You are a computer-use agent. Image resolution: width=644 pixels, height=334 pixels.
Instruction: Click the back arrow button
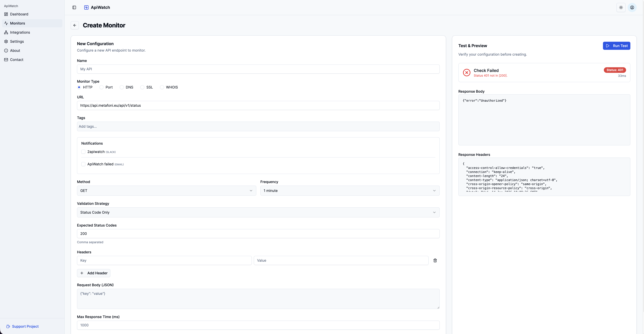point(75,25)
